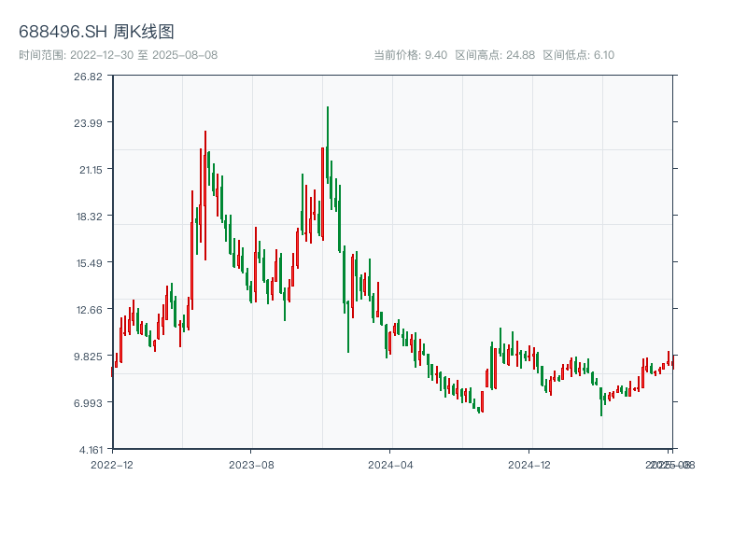The height and width of the screenshot is (560, 747).
Task: Click the 9.825 y-axis label
Action: tap(88, 357)
